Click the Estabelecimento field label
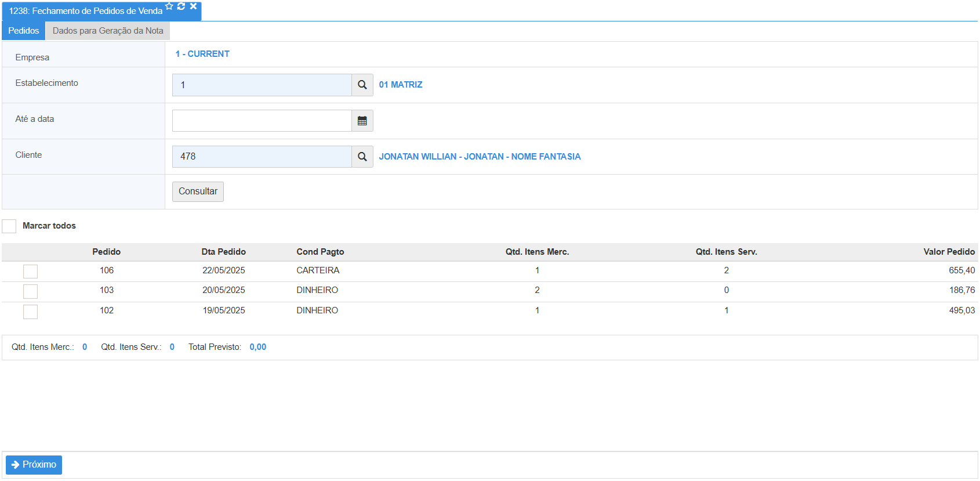This screenshot has width=980, height=481. pyautogui.click(x=46, y=83)
